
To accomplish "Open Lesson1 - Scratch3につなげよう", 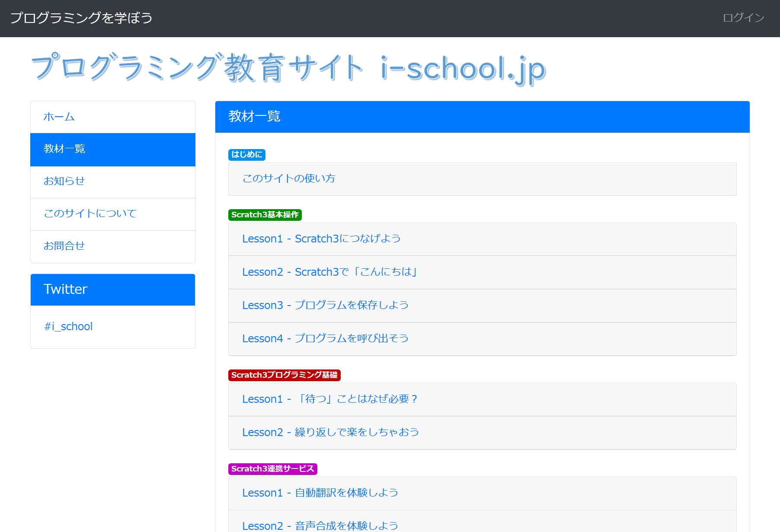I will [x=483, y=239].
